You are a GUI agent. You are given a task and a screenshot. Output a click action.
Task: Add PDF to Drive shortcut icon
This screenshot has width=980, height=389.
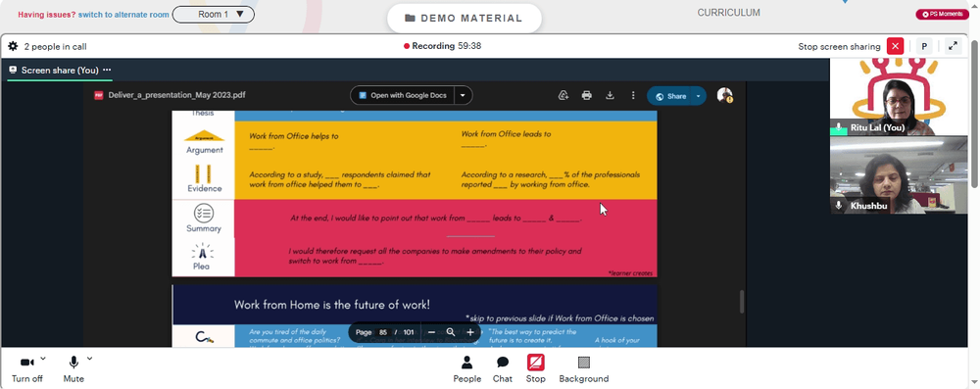pos(563,96)
